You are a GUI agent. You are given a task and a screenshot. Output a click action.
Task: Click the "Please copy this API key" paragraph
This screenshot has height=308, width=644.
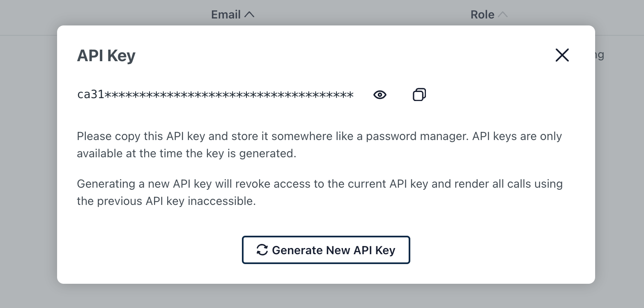coord(205,136)
